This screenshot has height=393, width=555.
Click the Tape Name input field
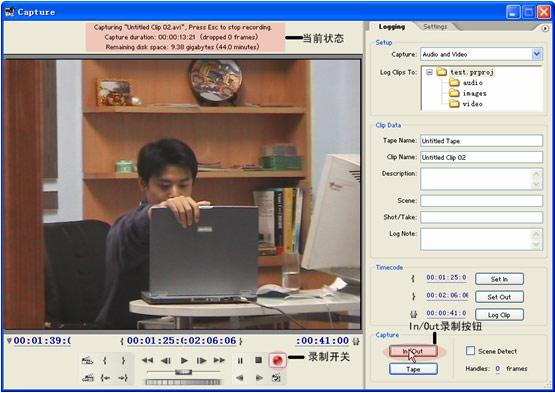(x=481, y=141)
